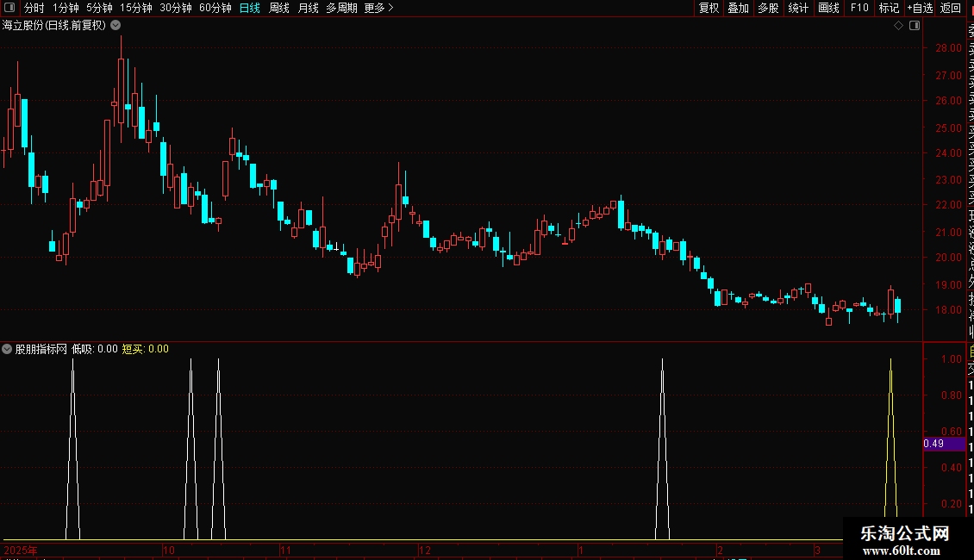Click the 12 month marker on the timeline

[424, 550]
